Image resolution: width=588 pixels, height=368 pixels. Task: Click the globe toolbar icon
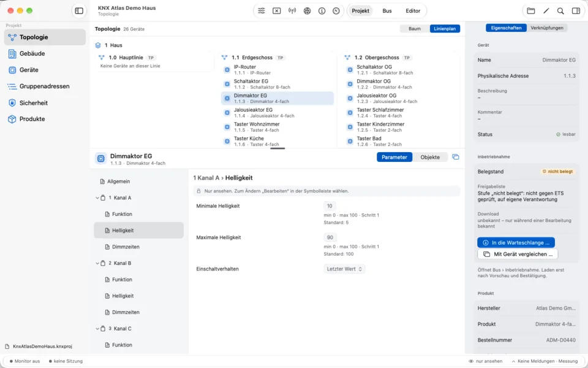tap(307, 11)
